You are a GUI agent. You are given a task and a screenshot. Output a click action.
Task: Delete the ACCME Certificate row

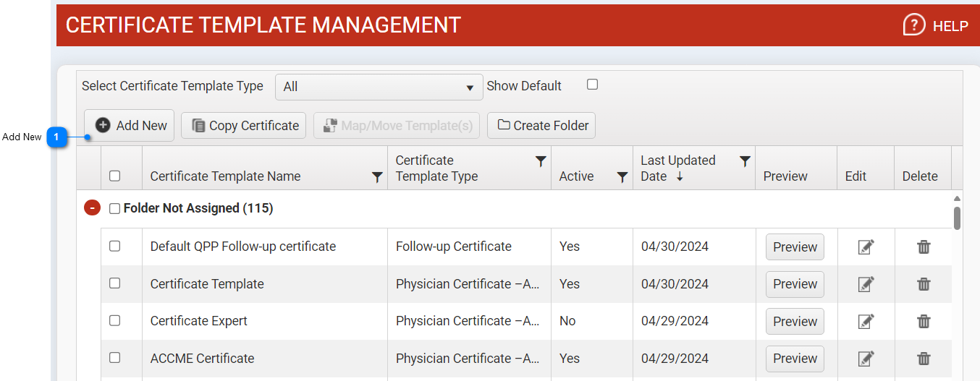click(x=924, y=359)
